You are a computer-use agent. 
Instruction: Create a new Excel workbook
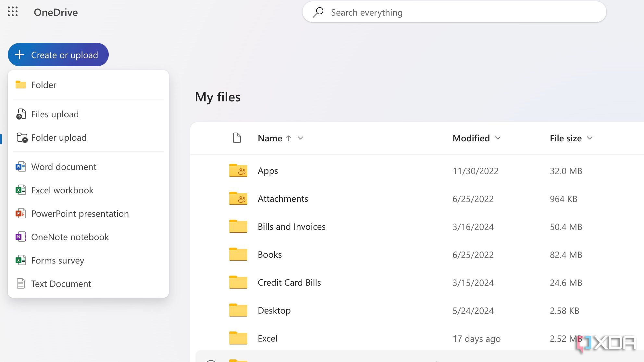tap(88, 190)
